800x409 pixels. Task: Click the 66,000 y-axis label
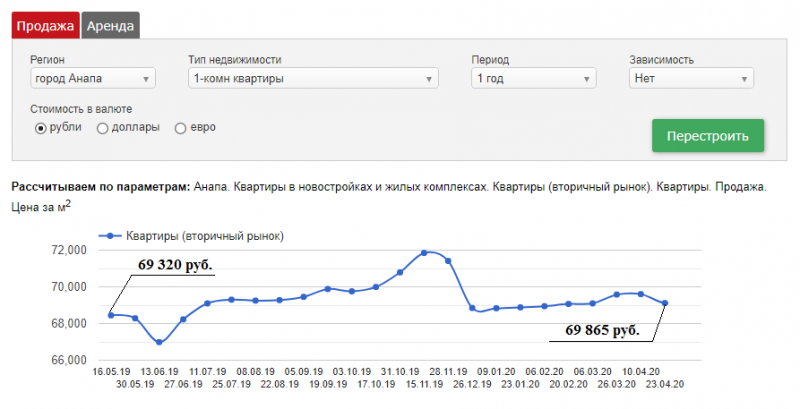pyautogui.click(x=69, y=360)
